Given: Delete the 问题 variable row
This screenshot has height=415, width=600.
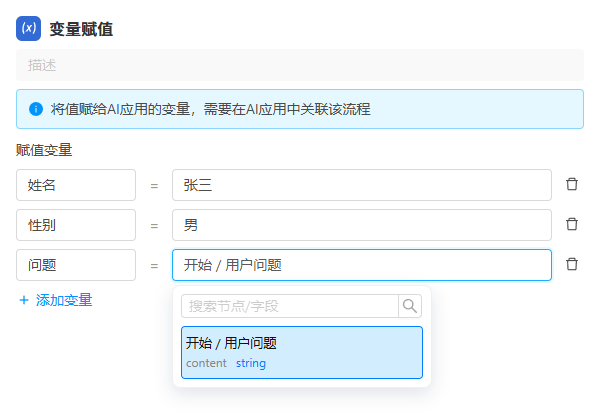Looking at the screenshot, I should pyautogui.click(x=572, y=264).
